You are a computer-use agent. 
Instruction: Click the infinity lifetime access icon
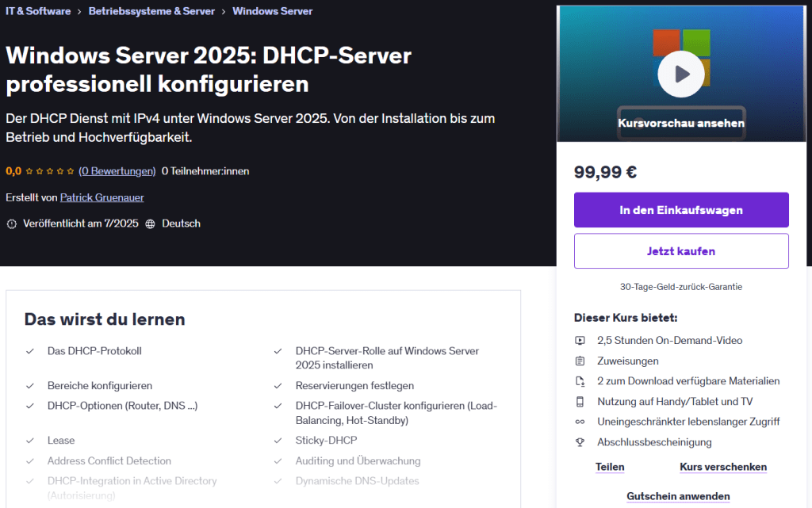coord(580,422)
